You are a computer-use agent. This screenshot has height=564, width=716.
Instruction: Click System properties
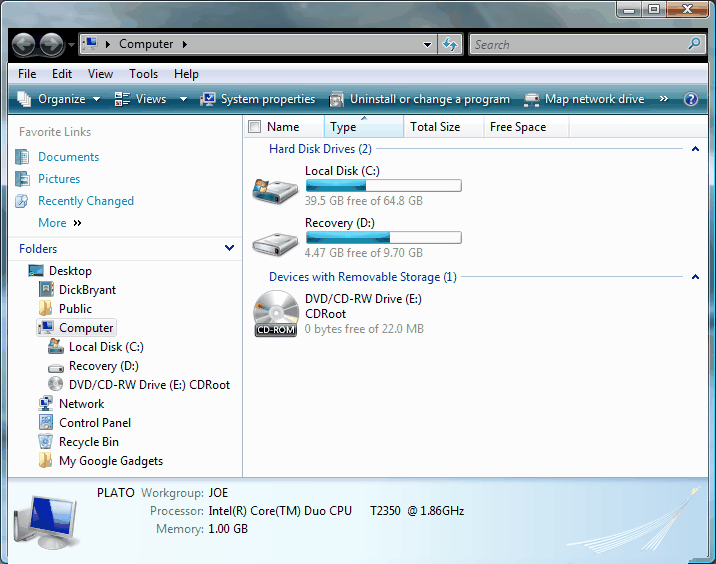coord(258,99)
